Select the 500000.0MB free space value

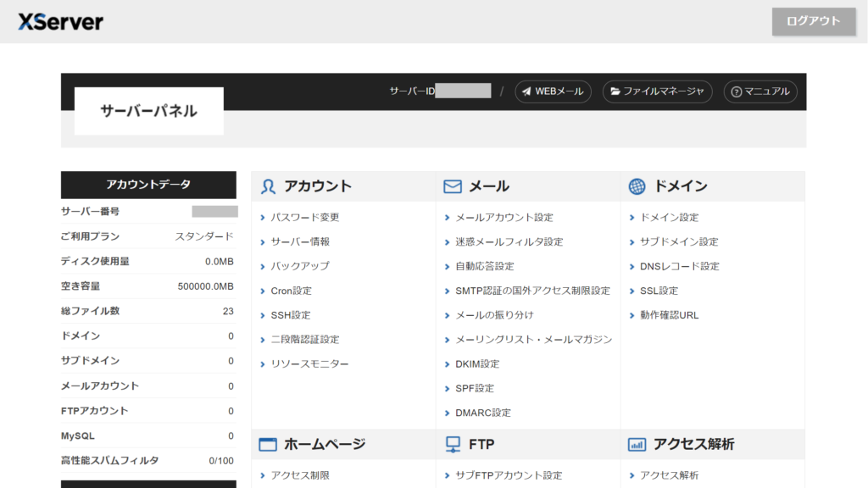205,286
